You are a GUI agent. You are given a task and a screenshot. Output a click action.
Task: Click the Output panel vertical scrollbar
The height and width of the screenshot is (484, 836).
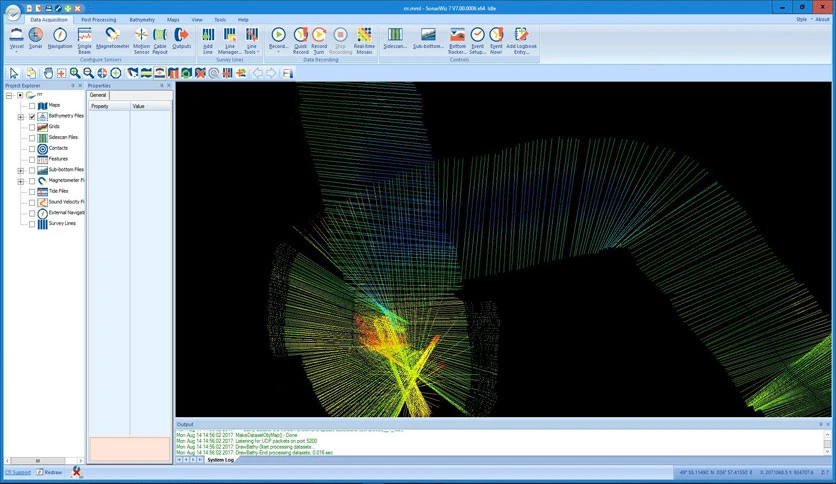pyautogui.click(x=827, y=442)
